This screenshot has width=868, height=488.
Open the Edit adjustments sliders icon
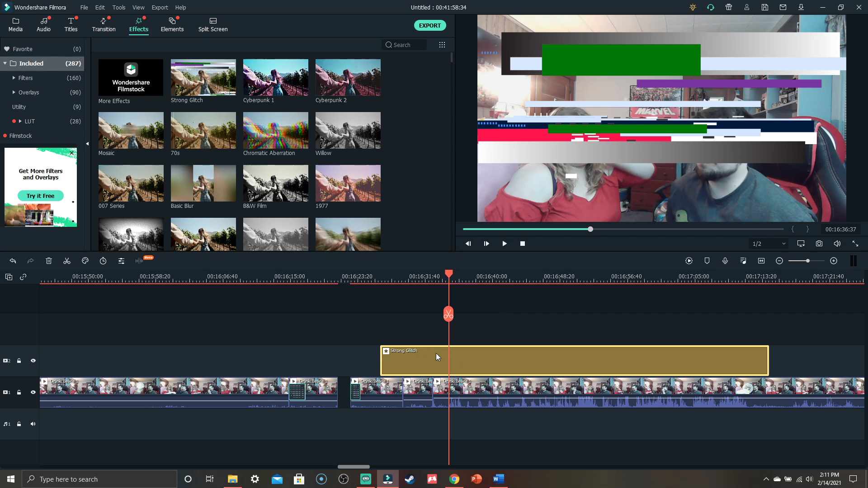121,261
